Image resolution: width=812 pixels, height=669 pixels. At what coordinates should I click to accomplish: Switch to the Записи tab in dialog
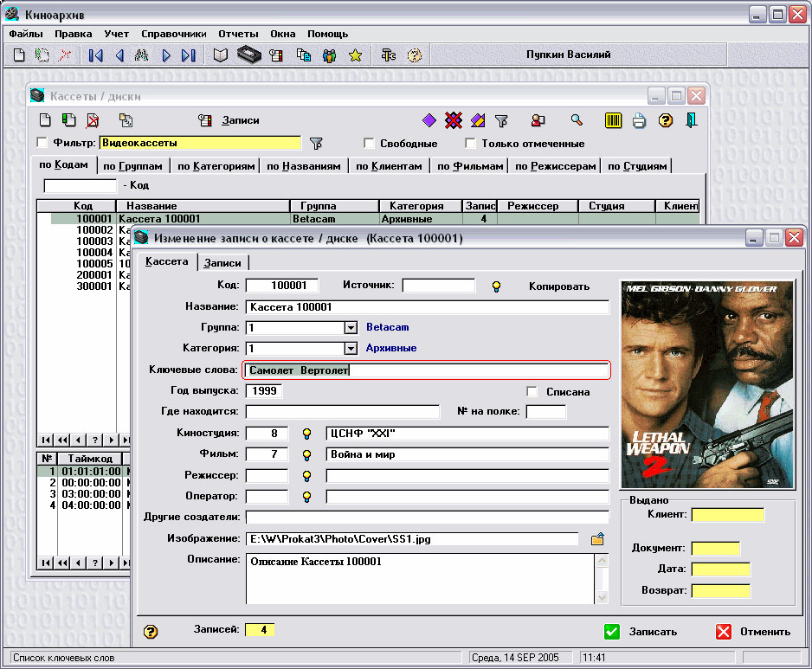(222, 263)
